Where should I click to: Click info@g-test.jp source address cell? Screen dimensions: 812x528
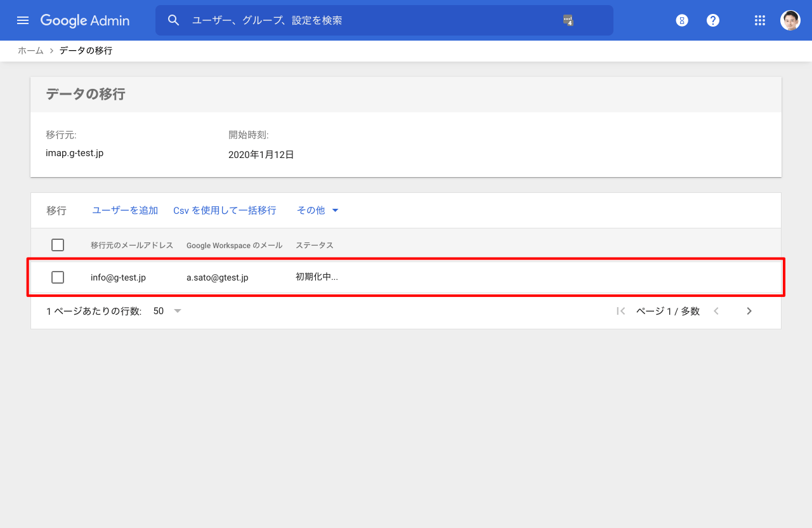[x=118, y=277]
